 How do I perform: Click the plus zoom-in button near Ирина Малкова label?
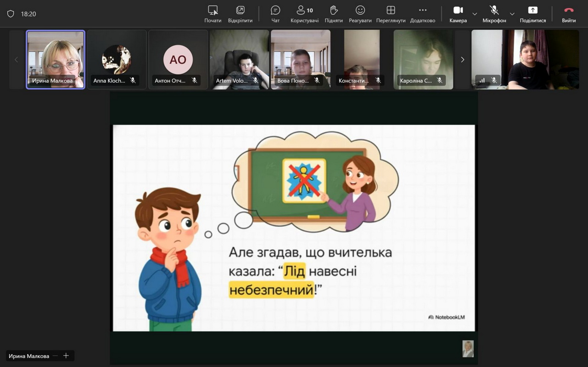tap(66, 356)
